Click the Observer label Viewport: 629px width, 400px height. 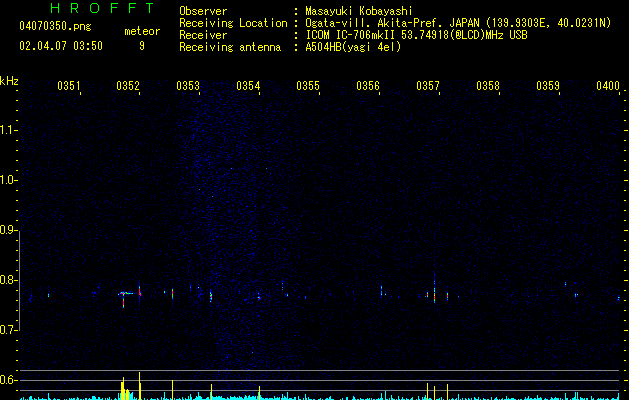pyautogui.click(x=203, y=11)
